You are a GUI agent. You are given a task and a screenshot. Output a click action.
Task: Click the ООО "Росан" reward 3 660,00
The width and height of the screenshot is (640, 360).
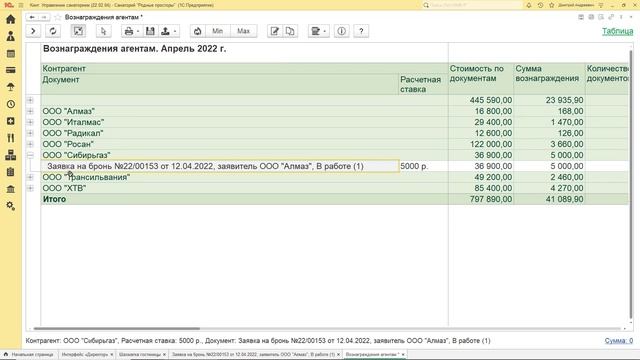pyautogui.click(x=549, y=144)
